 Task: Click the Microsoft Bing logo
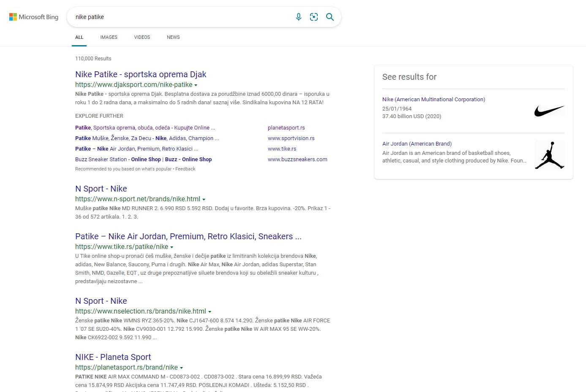[x=34, y=17]
